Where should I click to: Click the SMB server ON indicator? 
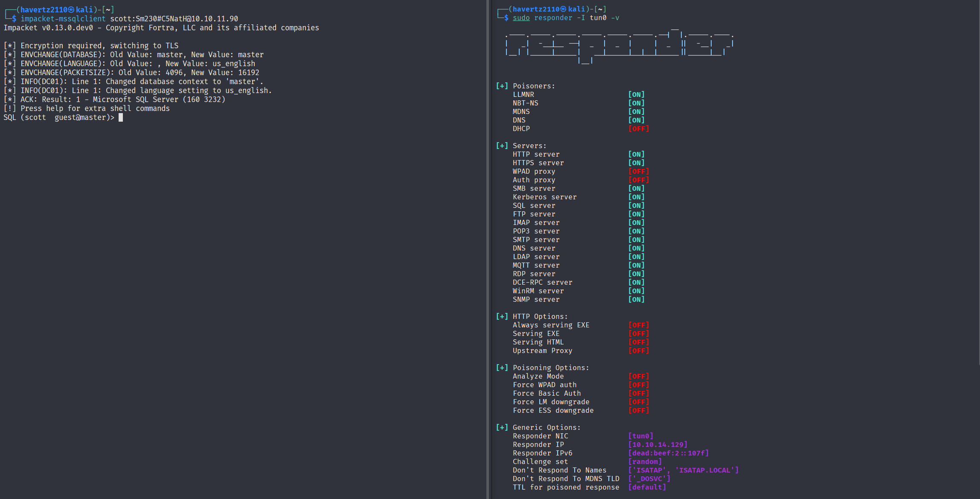(x=636, y=189)
